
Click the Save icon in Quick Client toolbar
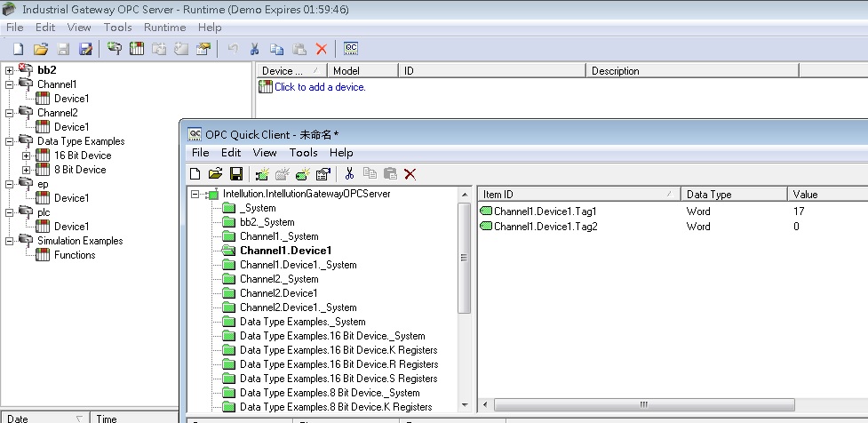pyautogui.click(x=236, y=174)
